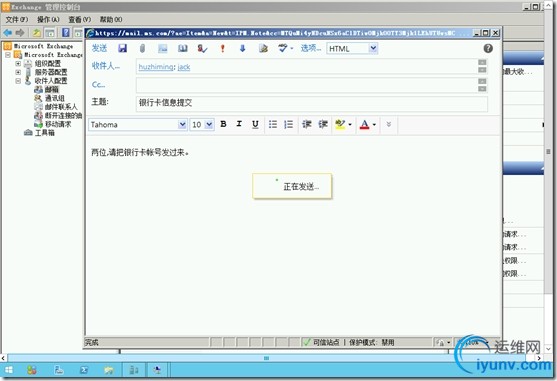Image resolution: width=557 pixels, height=381 pixels.
Task: Toggle italic formatting
Action: point(239,124)
